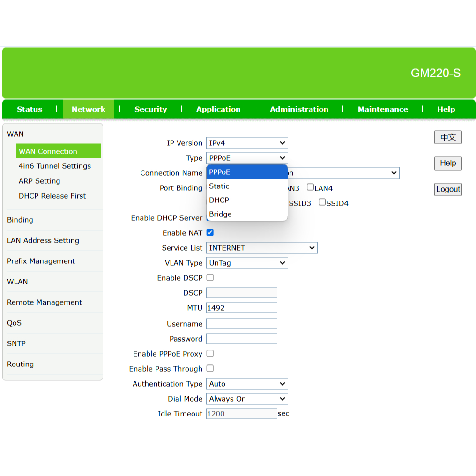476x476 pixels.
Task: Open the VLAN Type dropdown
Action: click(x=247, y=263)
